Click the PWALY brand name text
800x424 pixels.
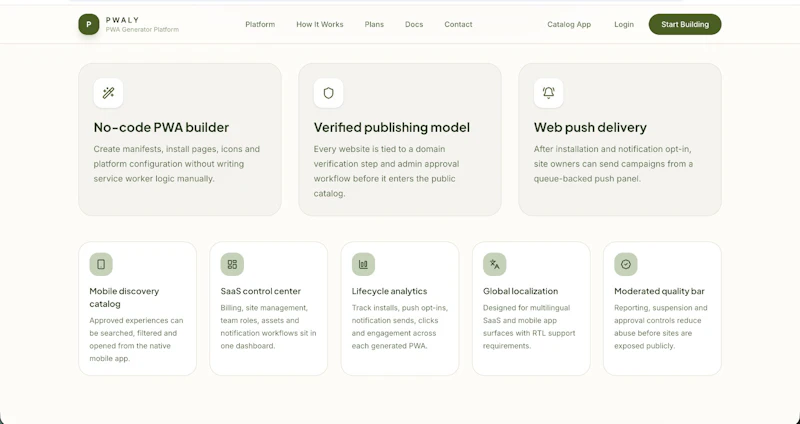[122, 20]
